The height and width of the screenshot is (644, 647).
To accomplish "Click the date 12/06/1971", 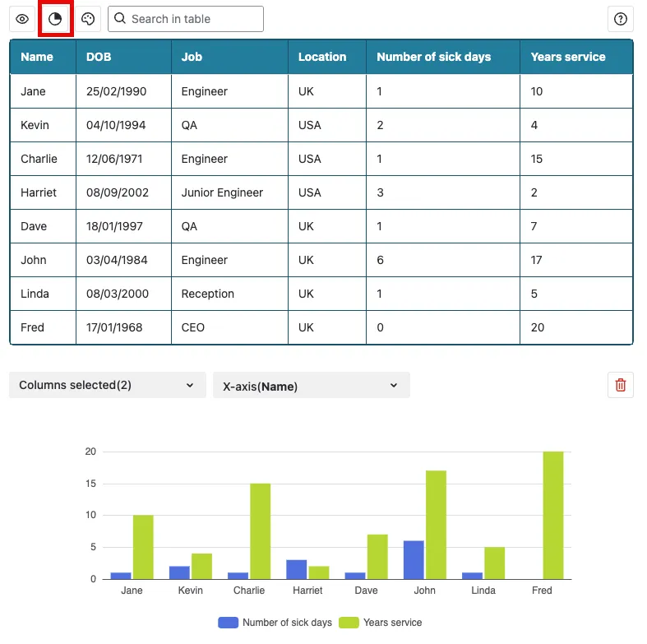I will click(x=114, y=159).
